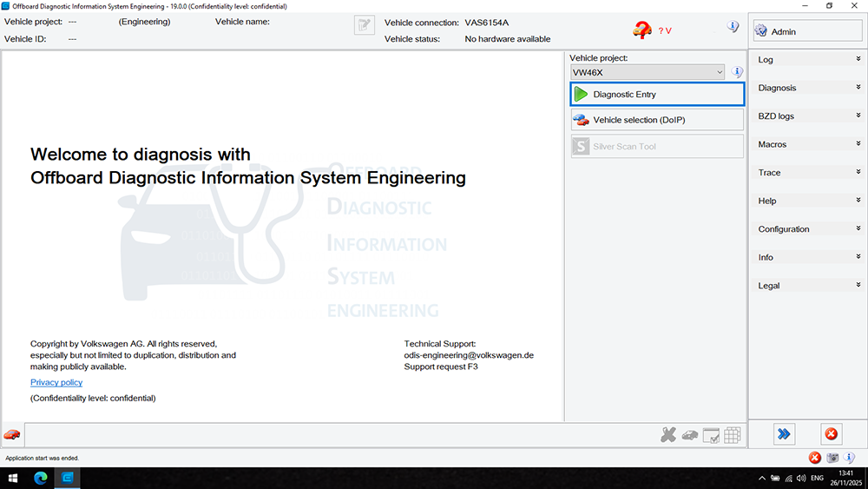Screen dimensions: 868x489
Task: Open the Macros section
Action: (x=807, y=144)
